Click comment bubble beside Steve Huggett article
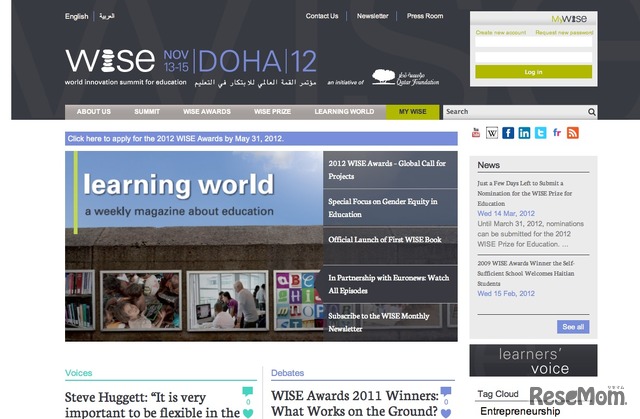The image size is (640, 419). pos(247,391)
